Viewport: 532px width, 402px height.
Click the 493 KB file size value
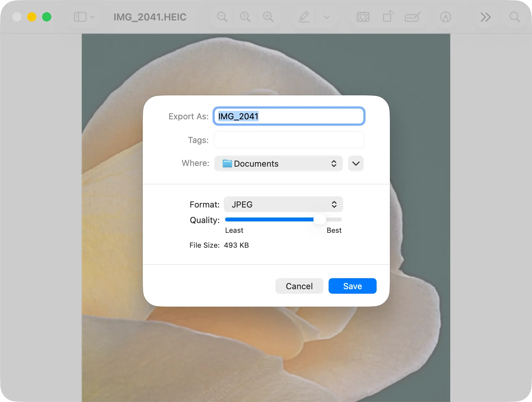[236, 245]
